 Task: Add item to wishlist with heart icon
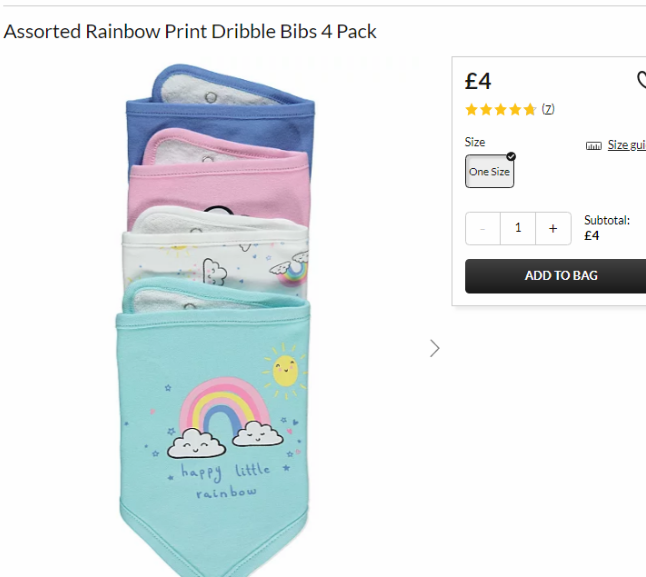(642, 80)
